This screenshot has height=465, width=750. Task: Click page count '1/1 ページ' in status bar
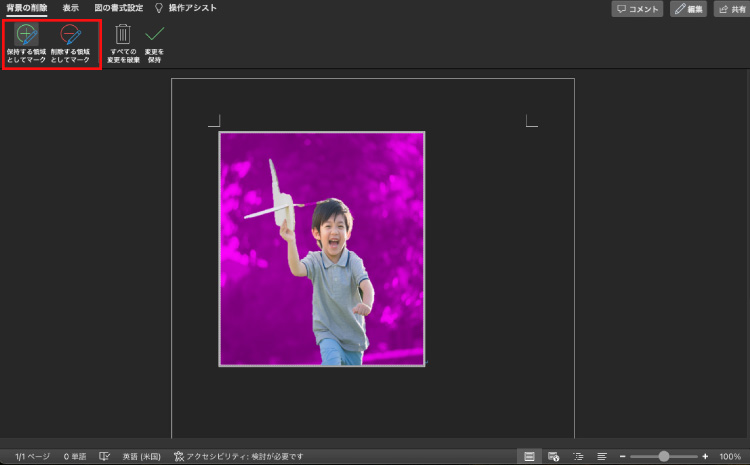pyautogui.click(x=32, y=456)
